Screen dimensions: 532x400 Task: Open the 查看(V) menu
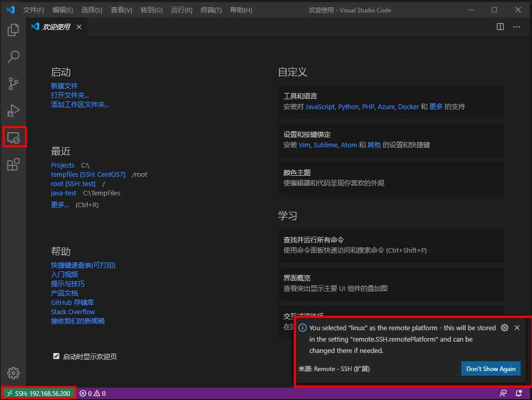[x=121, y=10]
